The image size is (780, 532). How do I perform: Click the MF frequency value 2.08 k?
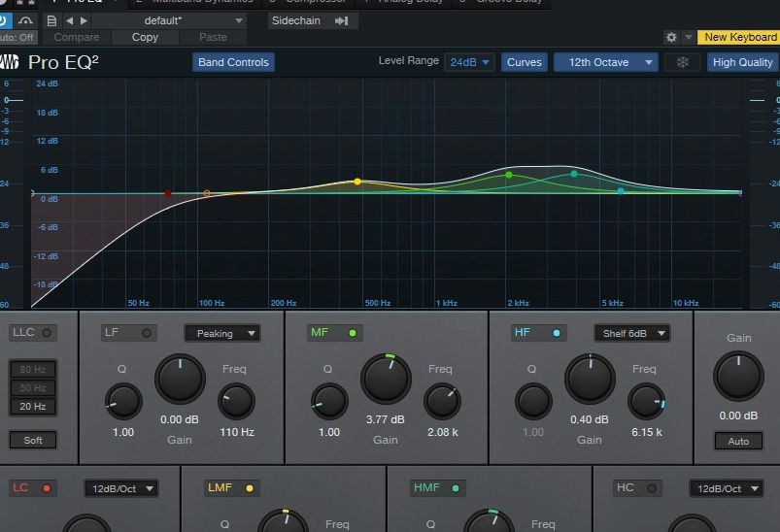[443, 433]
